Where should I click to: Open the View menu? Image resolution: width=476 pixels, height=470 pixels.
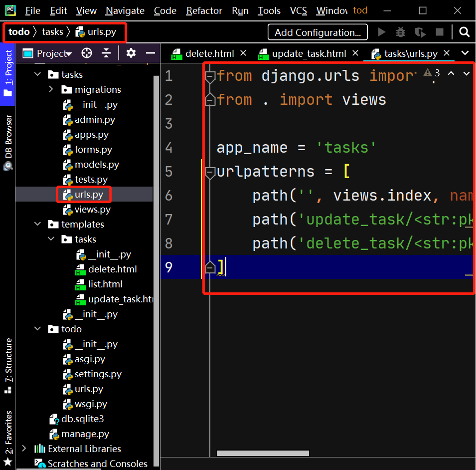pyautogui.click(x=86, y=10)
